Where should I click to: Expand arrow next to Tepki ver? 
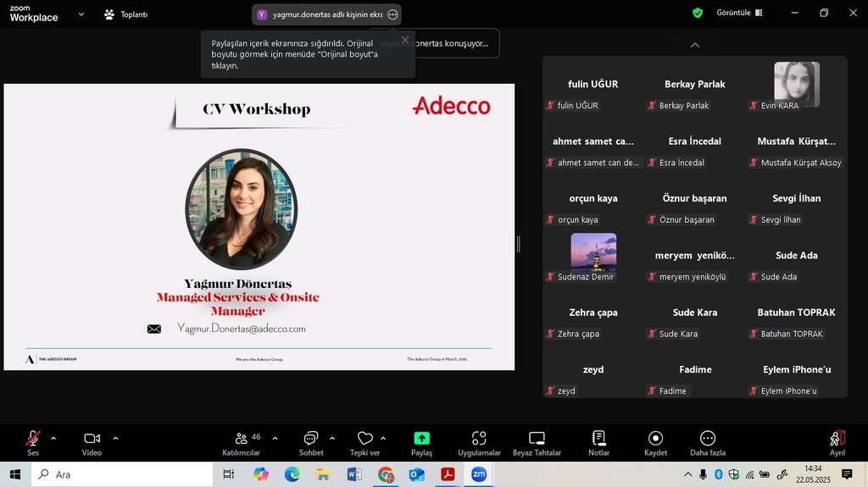(x=383, y=439)
